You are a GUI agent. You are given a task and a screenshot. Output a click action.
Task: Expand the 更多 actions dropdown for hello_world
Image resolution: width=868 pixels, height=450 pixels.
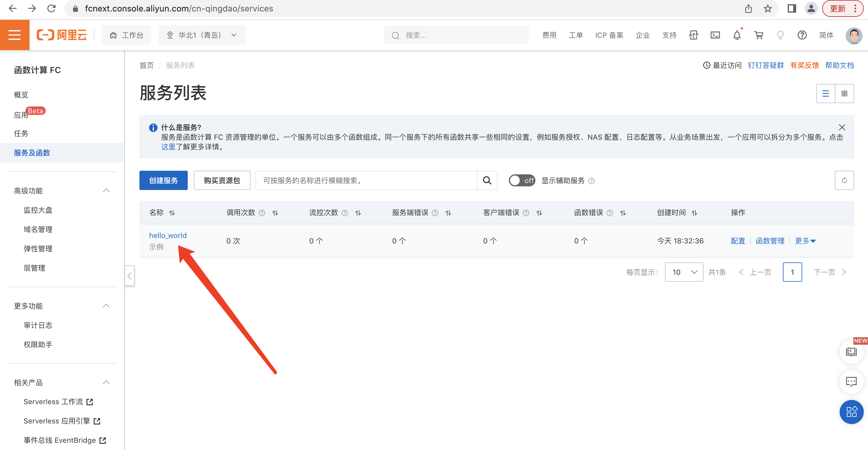(805, 241)
